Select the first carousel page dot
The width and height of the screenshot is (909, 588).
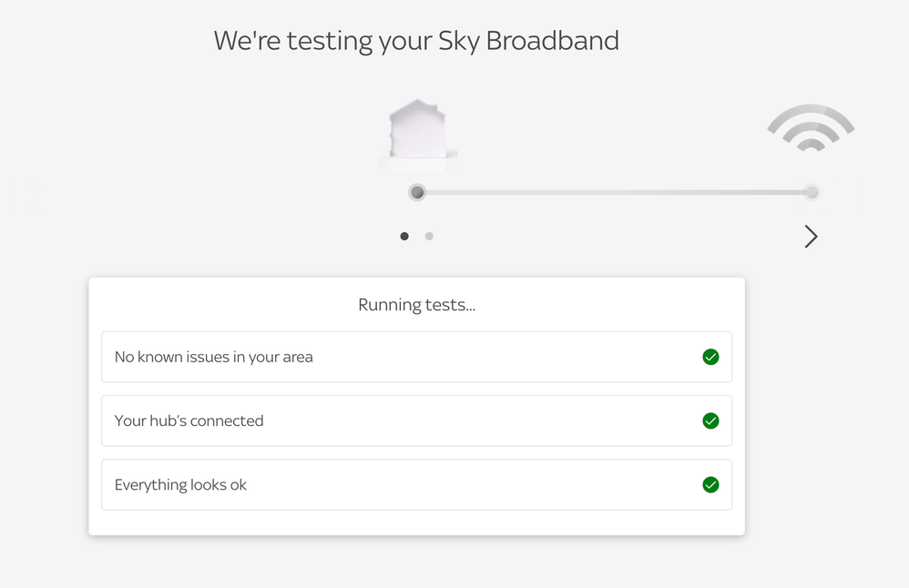(404, 237)
